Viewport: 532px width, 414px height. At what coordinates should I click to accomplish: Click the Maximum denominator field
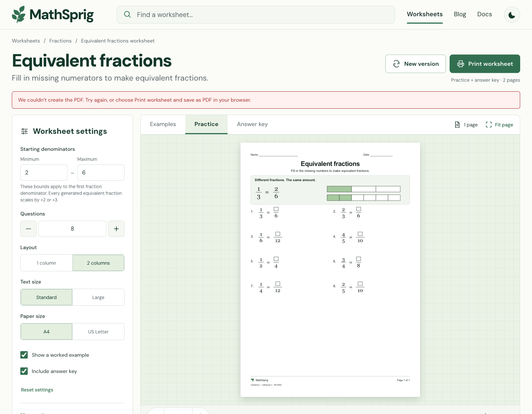tap(101, 173)
